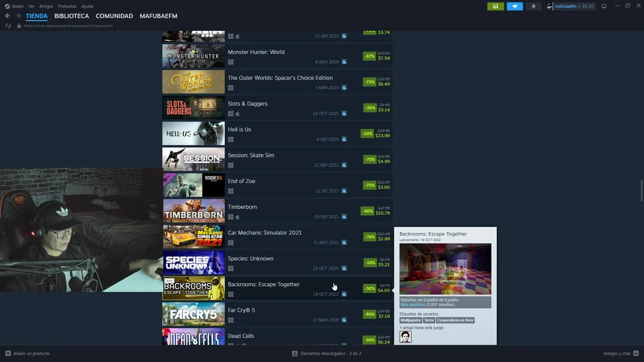Click the Monster Hunter: World thumbnail

[x=194, y=56]
